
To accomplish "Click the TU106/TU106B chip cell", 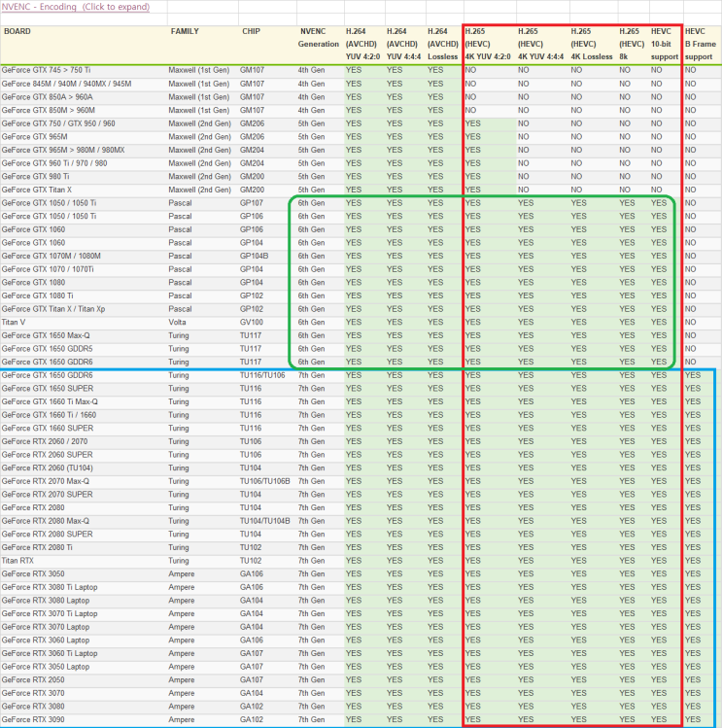I will 264,481.
